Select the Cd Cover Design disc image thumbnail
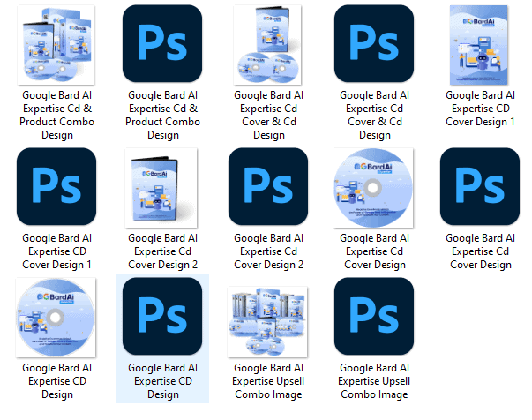The height and width of the screenshot is (420, 532). 373,188
